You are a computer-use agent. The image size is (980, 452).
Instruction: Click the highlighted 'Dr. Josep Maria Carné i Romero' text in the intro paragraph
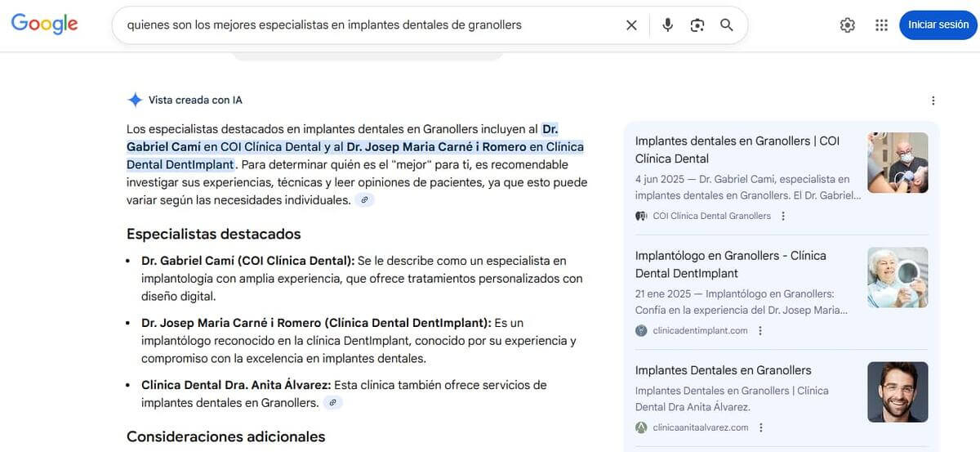pos(436,147)
